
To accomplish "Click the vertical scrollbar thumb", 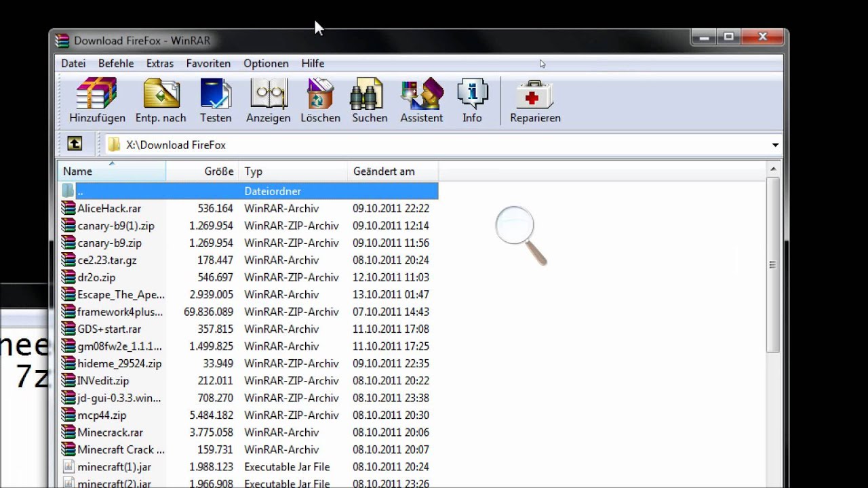I will pos(773,264).
